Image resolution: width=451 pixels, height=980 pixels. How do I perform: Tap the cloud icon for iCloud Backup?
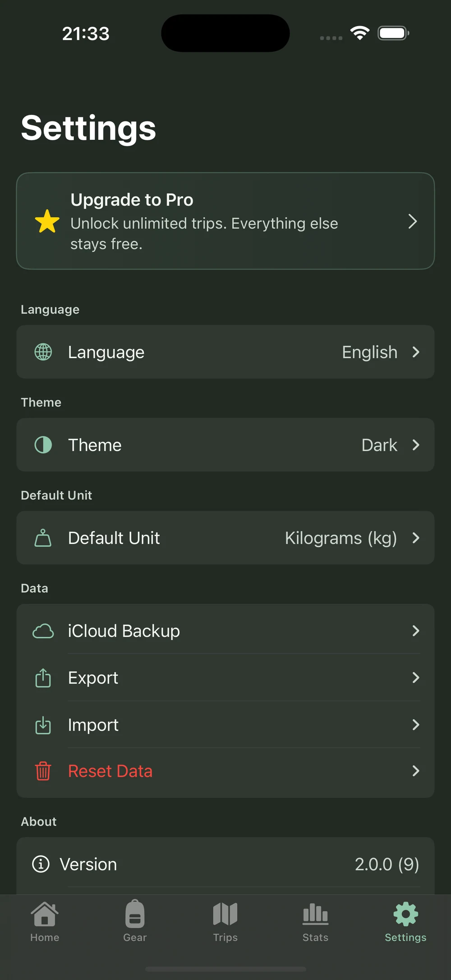click(43, 631)
